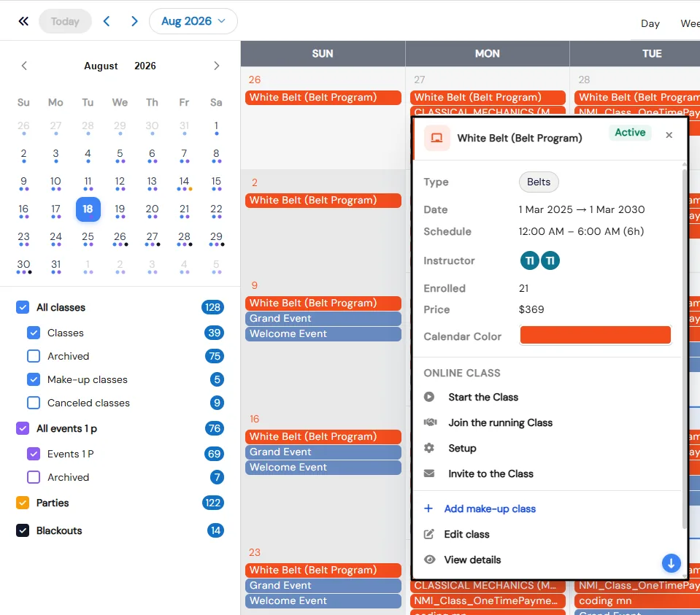The width and height of the screenshot is (700, 615).
Task: Collapse the sidebar with the double-chevron icon
Action: [23, 21]
